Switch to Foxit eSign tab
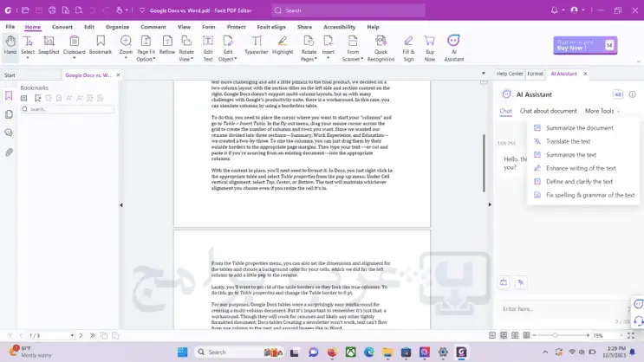Image resolution: width=644 pixels, height=362 pixels. 271,27
